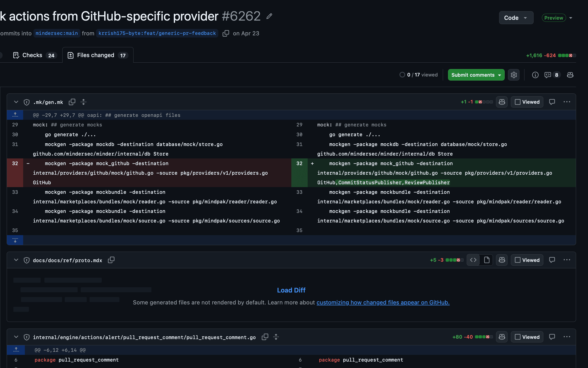Image resolution: width=588 pixels, height=368 pixels.
Task: Mark proto.mdx as Viewed
Action: point(527,260)
